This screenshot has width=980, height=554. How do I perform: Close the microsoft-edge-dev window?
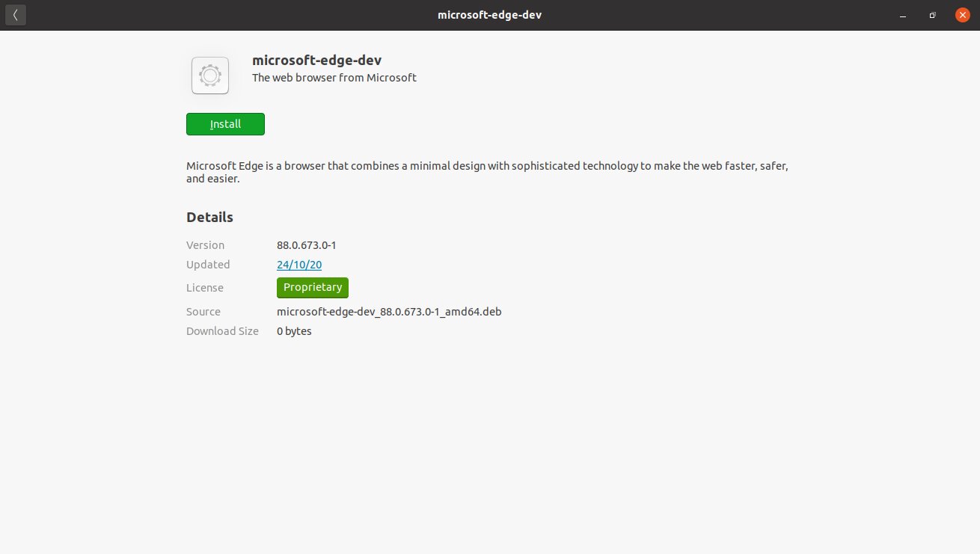point(961,15)
